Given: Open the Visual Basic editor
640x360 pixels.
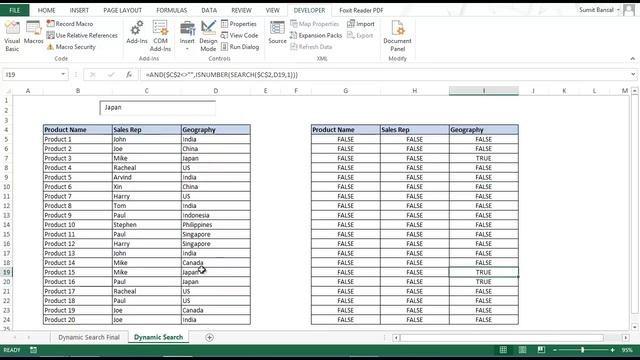Looking at the screenshot, I should [12, 36].
